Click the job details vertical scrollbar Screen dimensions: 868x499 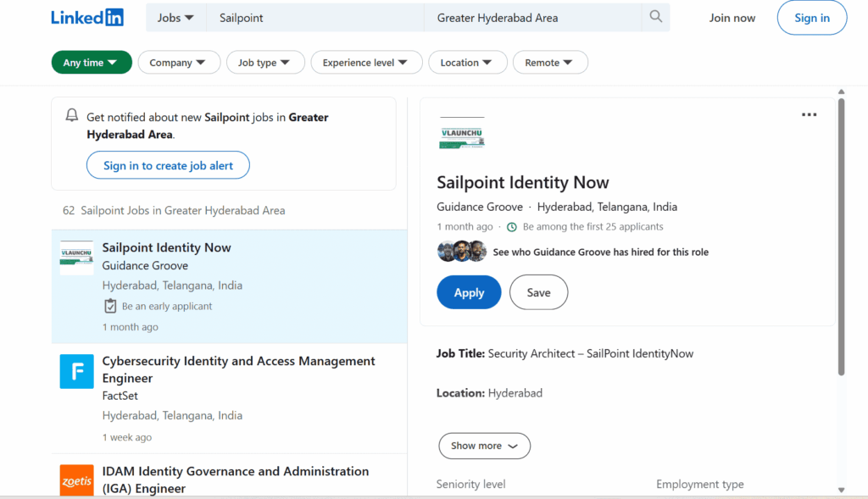tap(841, 236)
